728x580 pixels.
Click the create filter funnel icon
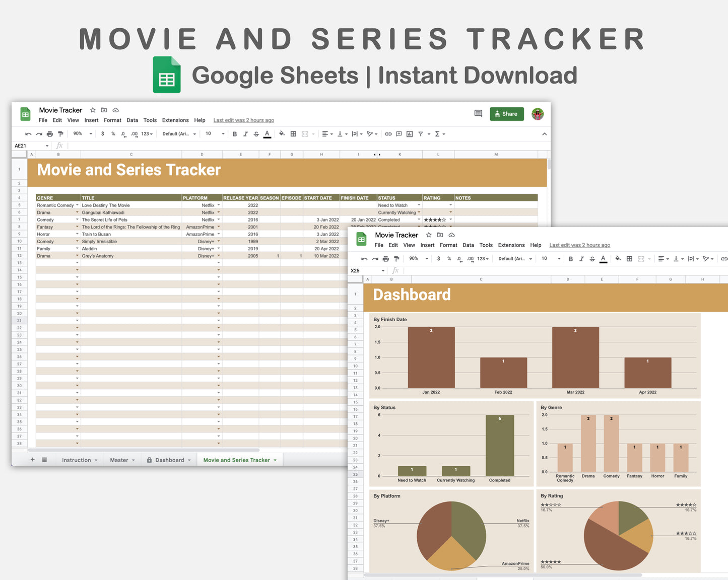421,134
